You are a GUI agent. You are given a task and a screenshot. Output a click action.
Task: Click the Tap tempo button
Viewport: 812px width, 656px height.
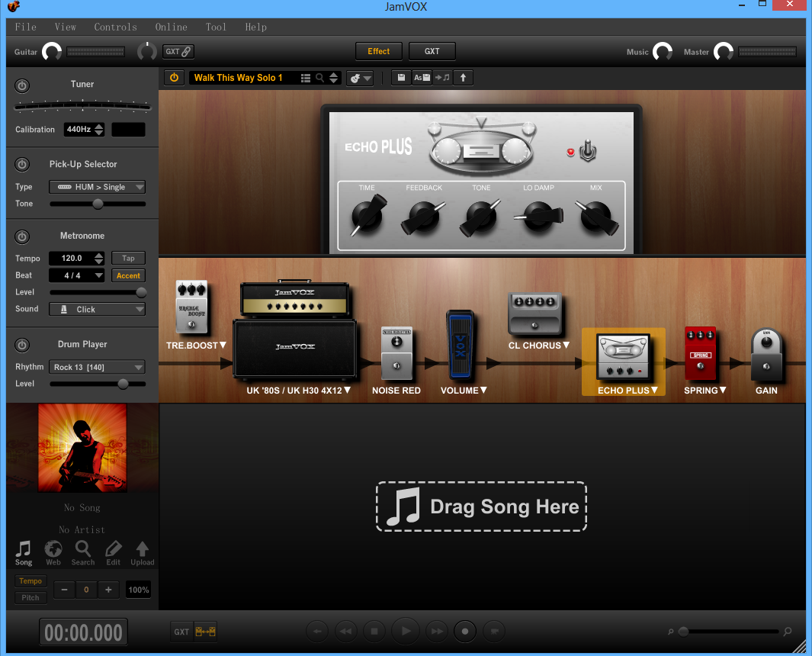tap(128, 258)
